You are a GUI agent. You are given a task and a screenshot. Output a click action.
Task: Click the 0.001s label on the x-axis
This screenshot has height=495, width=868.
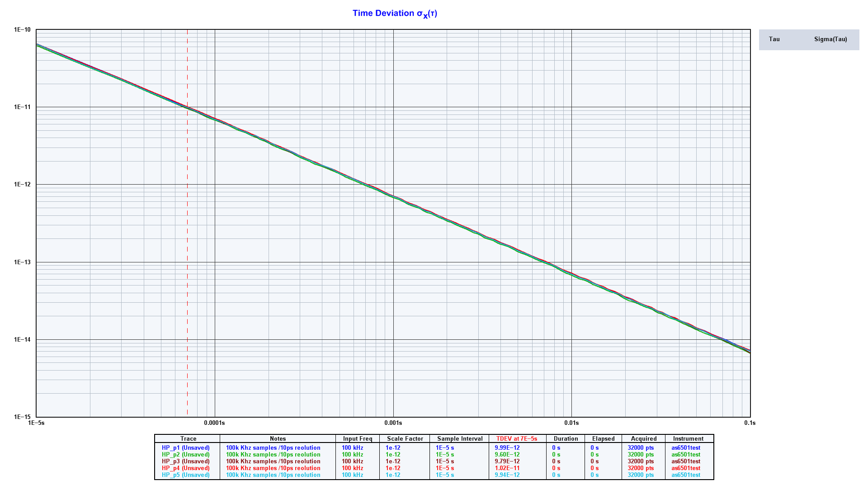393,423
